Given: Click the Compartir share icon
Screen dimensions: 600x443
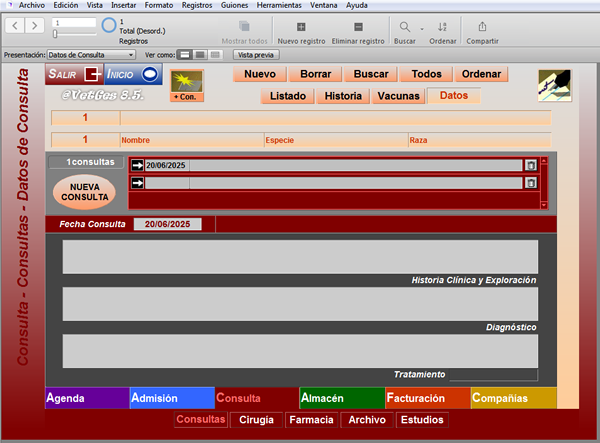Looking at the screenshot, I should coord(482,26).
